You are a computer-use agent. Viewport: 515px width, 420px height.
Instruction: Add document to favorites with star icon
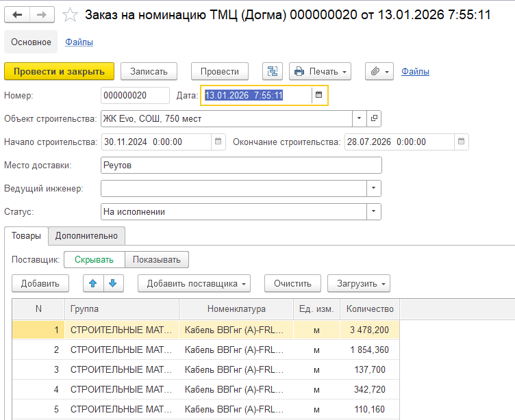[69, 14]
